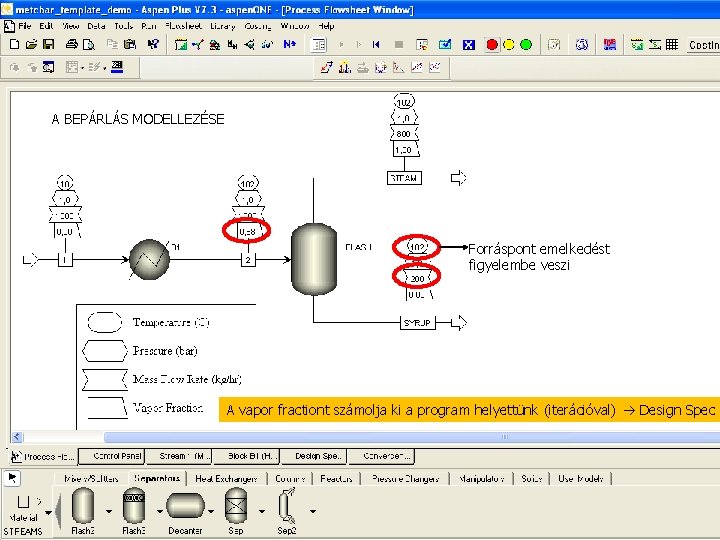Switch to the Stream 1 window tab
Viewport: 720px width, 540px height.
tap(179, 456)
